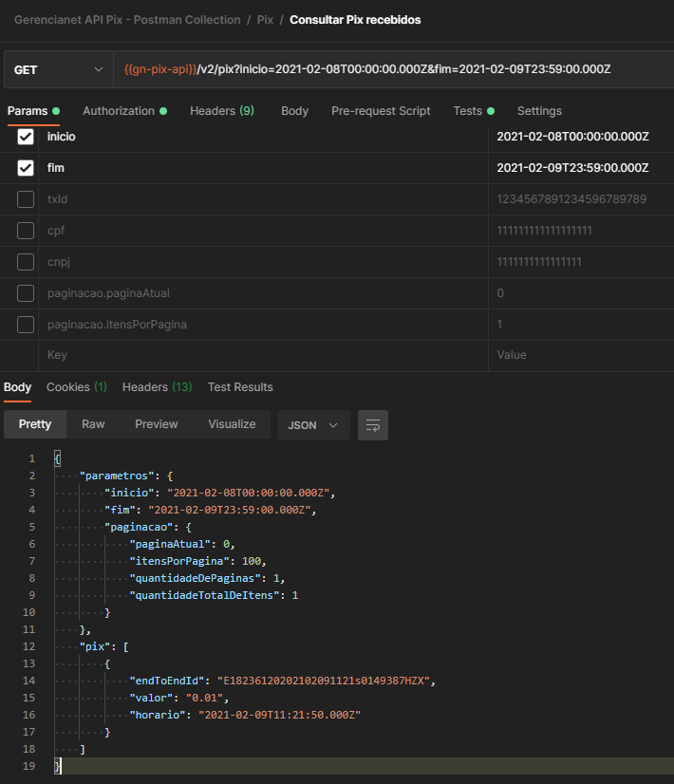Viewport: 674px width, 784px height.
Task: Click the inicio key name
Action: pos(61,137)
